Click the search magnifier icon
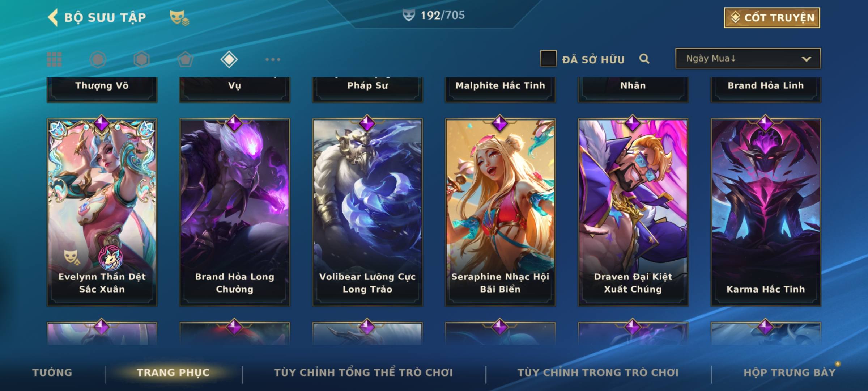The height and width of the screenshot is (391, 868). point(644,59)
